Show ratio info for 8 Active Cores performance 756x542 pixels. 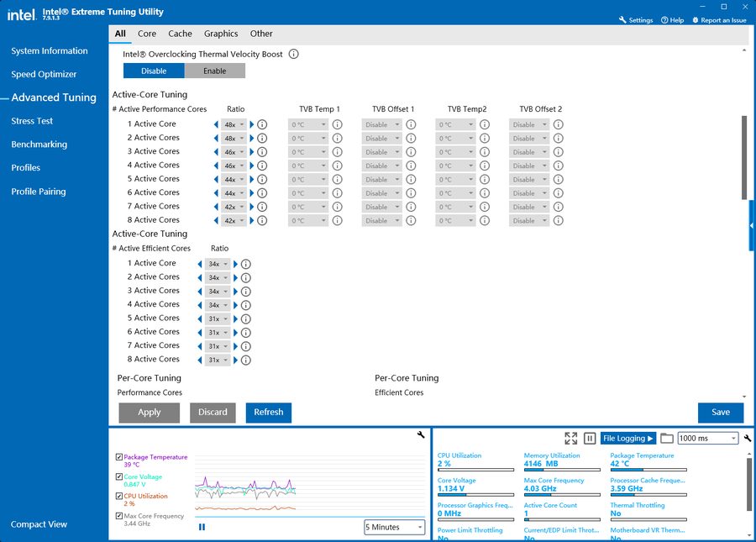(262, 221)
